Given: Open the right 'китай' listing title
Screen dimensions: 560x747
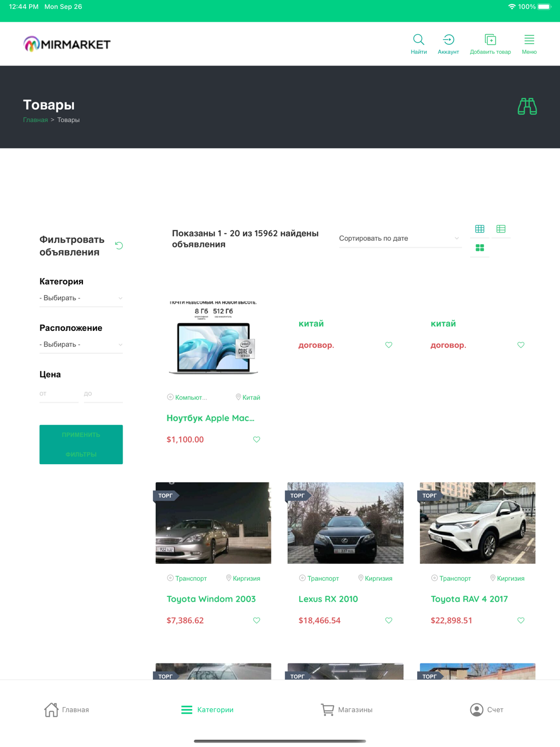Looking at the screenshot, I should click(443, 324).
